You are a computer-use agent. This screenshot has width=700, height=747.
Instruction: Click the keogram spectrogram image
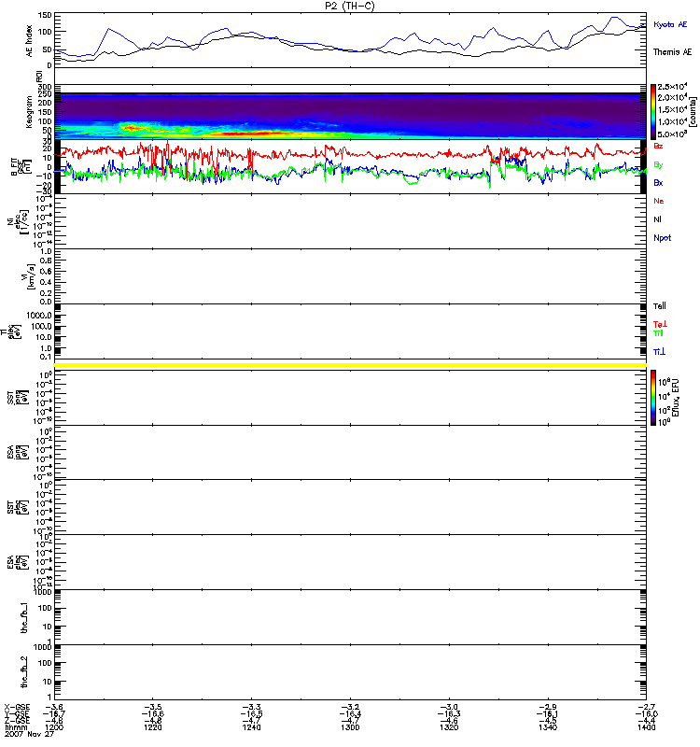[x=350, y=116]
